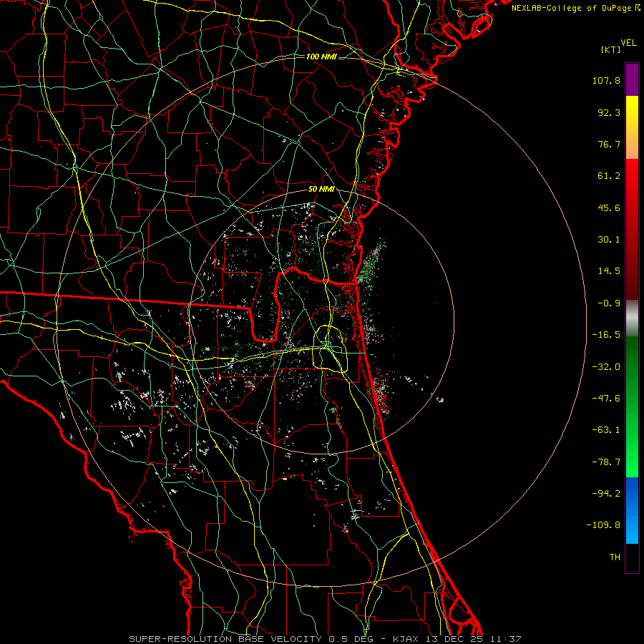The height and width of the screenshot is (644, 644).
Task: Click the 107.8 legend value
Action: pos(606,80)
